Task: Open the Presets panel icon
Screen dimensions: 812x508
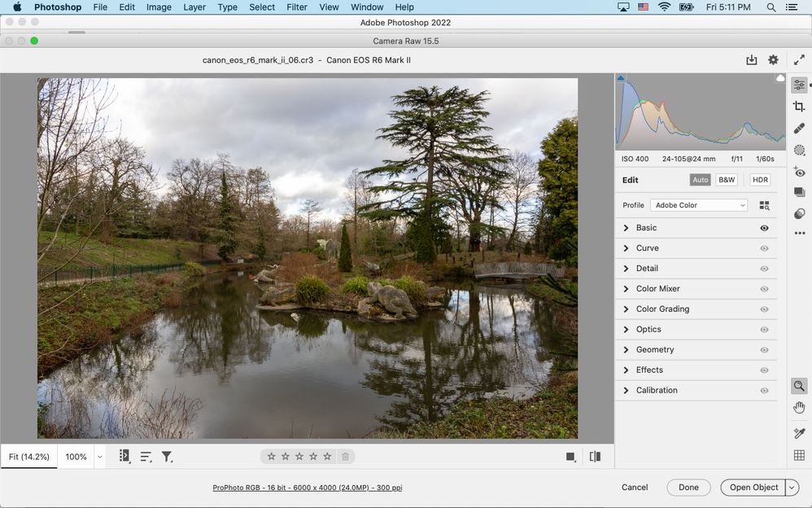Action: tap(799, 213)
